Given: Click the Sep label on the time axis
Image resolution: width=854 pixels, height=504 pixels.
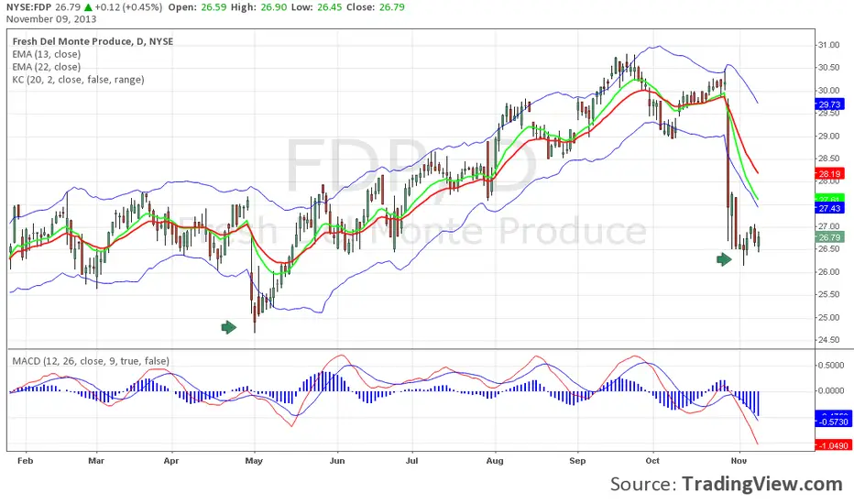Looking at the screenshot, I should coord(577,461).
